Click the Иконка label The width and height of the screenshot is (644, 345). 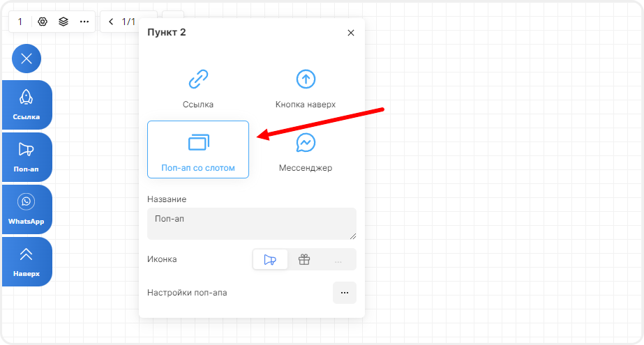click(162, 259)
